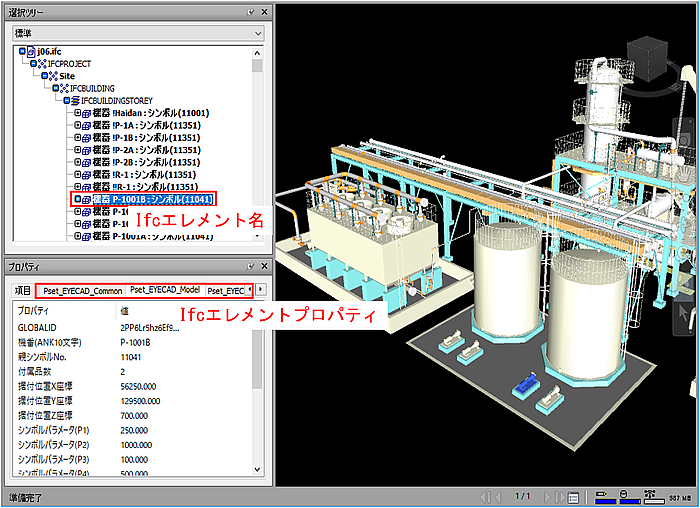Image resolution: width=700 pixels, height=508 pixels.
Task: Click the P-1001B row geometry icon
Action: [x=86, y=200]
